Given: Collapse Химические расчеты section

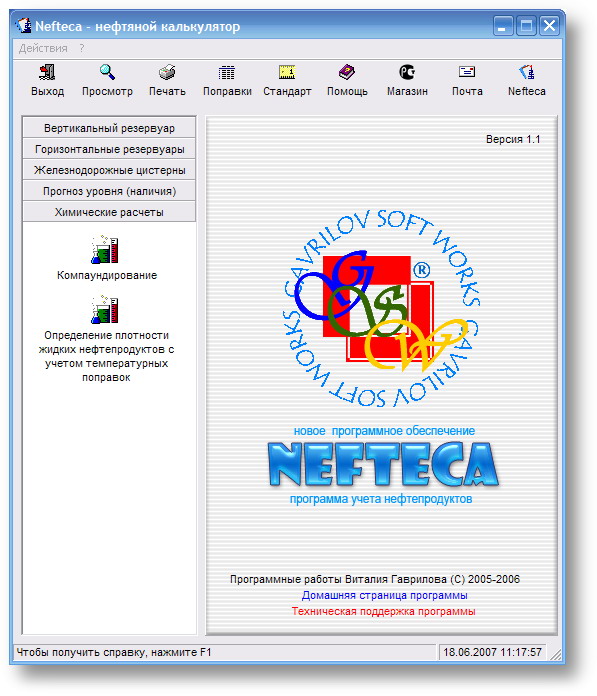Looking at the screenshot, I should [x=109, y=212].
